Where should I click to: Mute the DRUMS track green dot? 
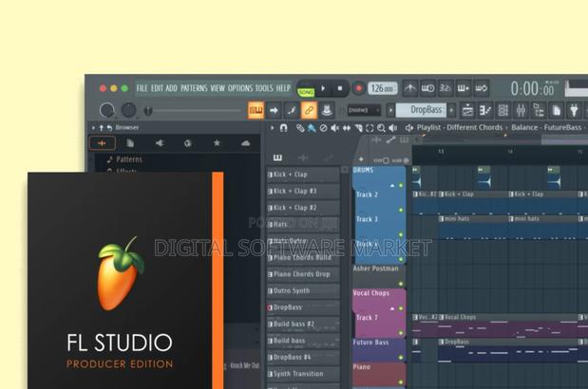pyautogui.click(x=401, y=185)
